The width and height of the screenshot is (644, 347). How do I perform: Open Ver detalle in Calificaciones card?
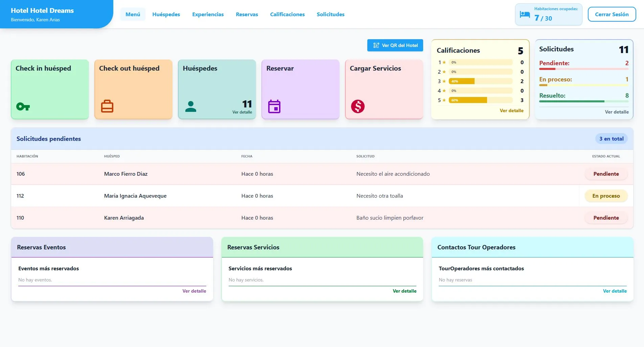tap(511, 110)
